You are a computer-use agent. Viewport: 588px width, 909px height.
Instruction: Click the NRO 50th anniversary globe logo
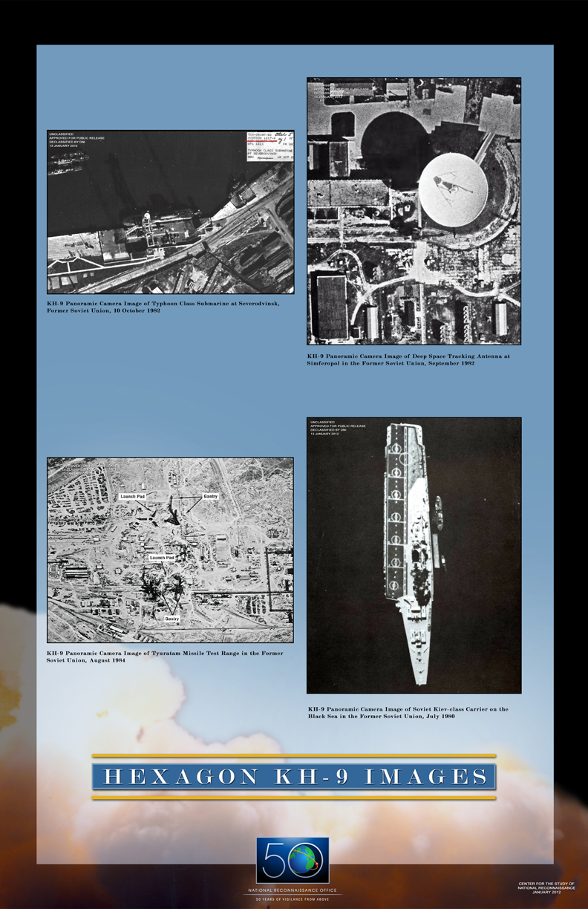coord(293,860)
